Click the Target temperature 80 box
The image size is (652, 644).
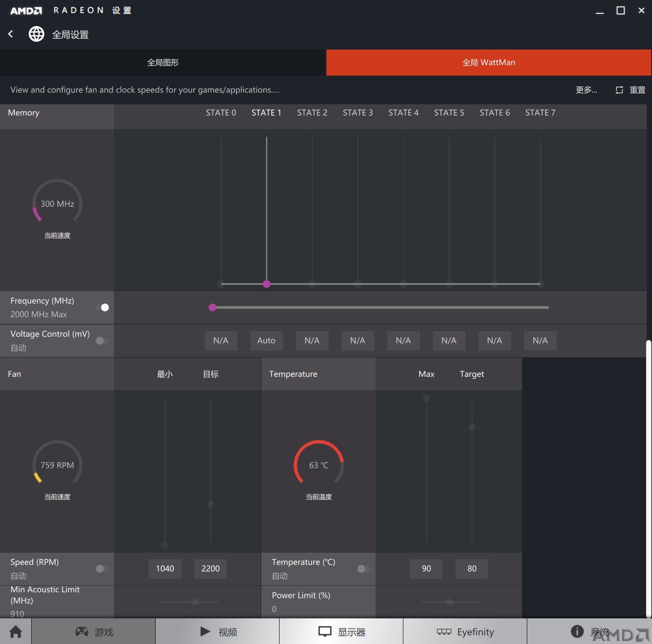(x=472, y=569)
